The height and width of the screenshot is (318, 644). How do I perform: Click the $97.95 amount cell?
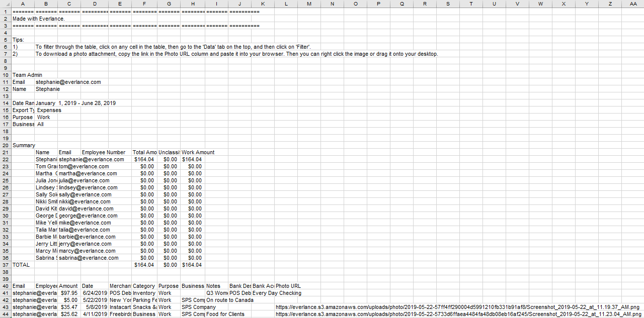69,293
